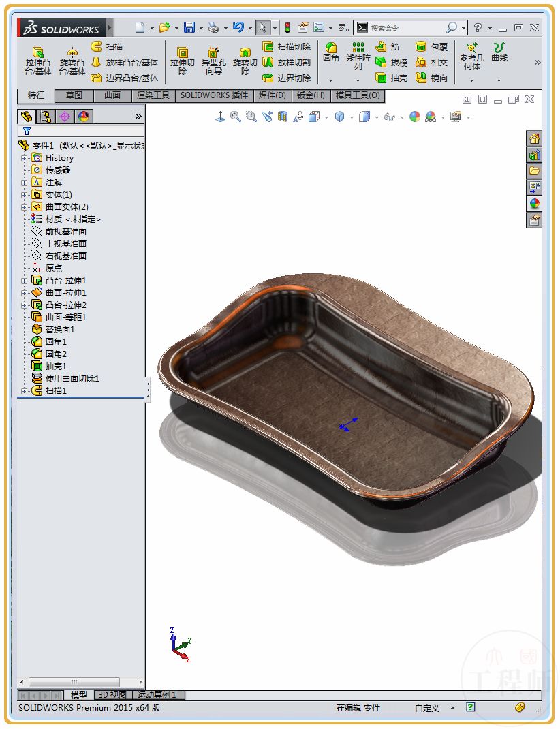Click the 抽壳 shell tool

(391, 78)
